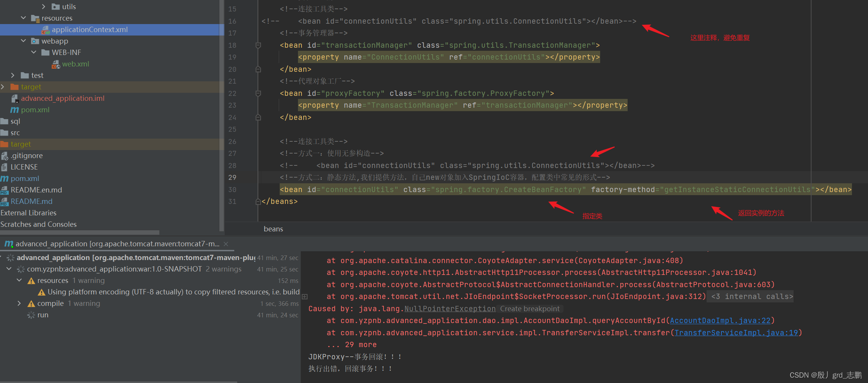Click the LICENSE file icon
This screenshot has height=383, width=868.
(5, 167)
